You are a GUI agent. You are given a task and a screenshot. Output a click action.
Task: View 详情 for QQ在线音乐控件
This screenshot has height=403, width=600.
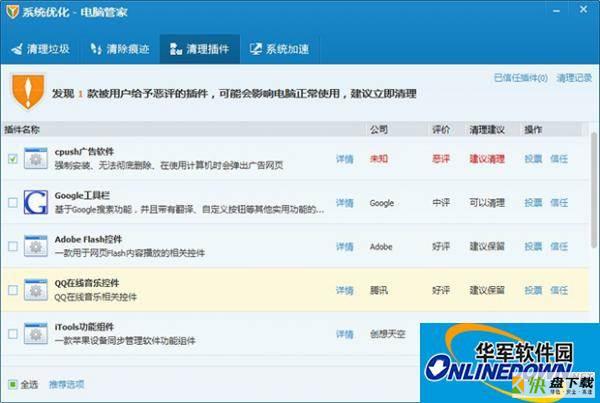pyautogui.click(x=344, y=290)
